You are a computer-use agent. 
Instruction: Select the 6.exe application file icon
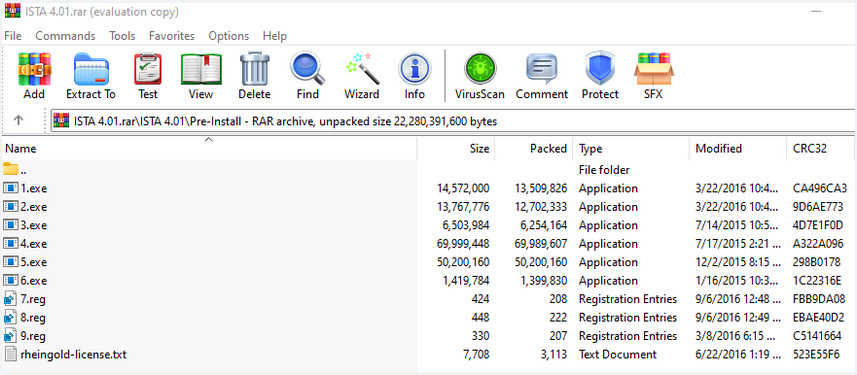(x=11, y=281)
